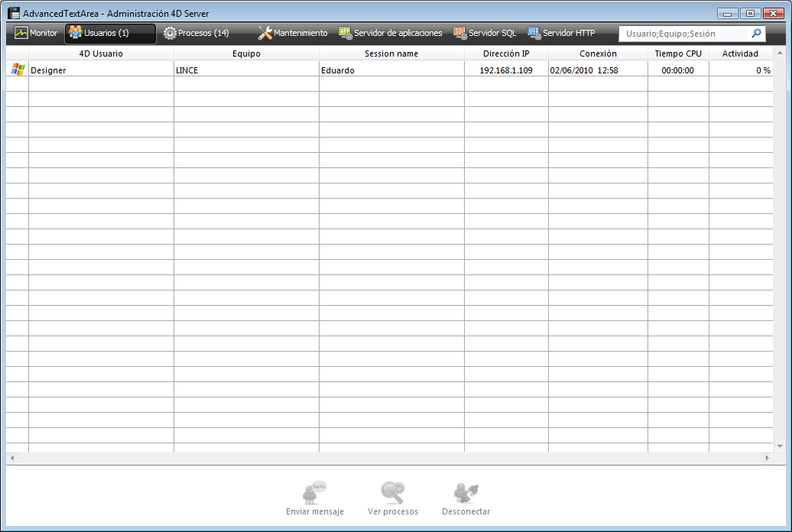Click the Windows icon in Designer row
Screen dimensions: 792x532
(18, 70)
